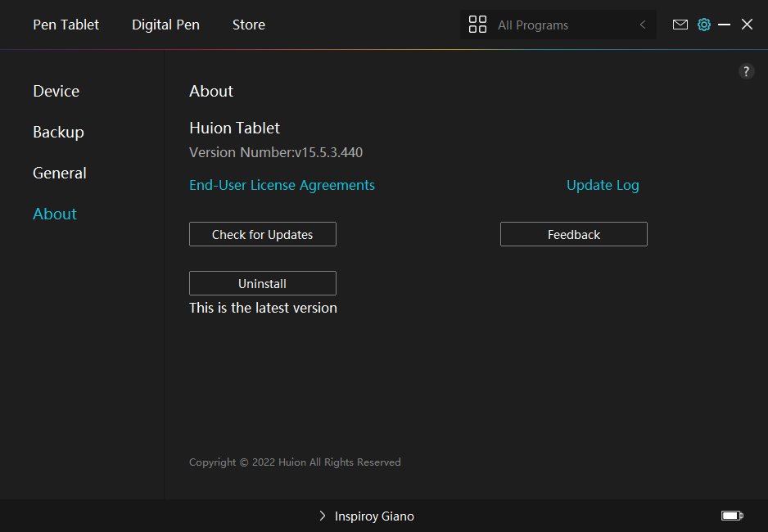Viewport: 768px width, 532px height.
Task: Click the Uninstall button
Action: point(262,283)
